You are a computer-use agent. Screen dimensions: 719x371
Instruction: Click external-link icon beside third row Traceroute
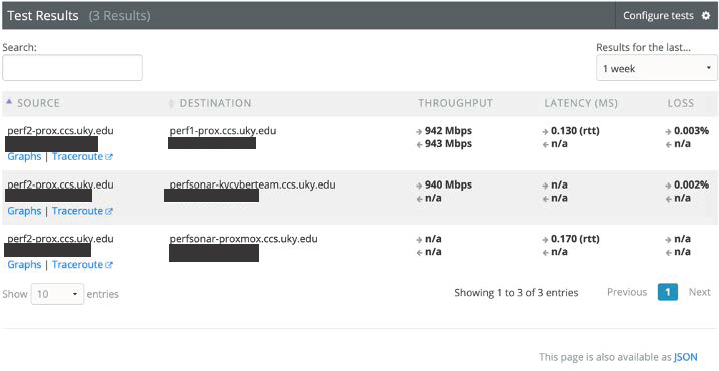point(109,265)
